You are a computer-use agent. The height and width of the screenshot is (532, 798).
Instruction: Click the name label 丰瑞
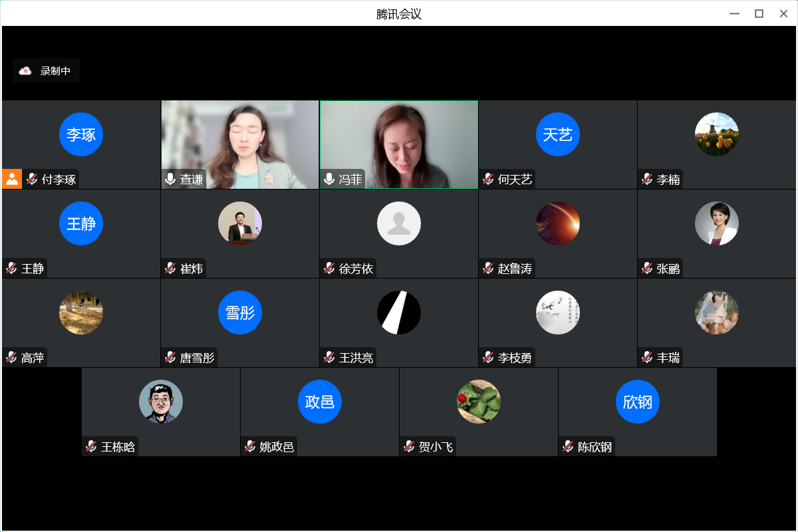click(x=668, y=357)
